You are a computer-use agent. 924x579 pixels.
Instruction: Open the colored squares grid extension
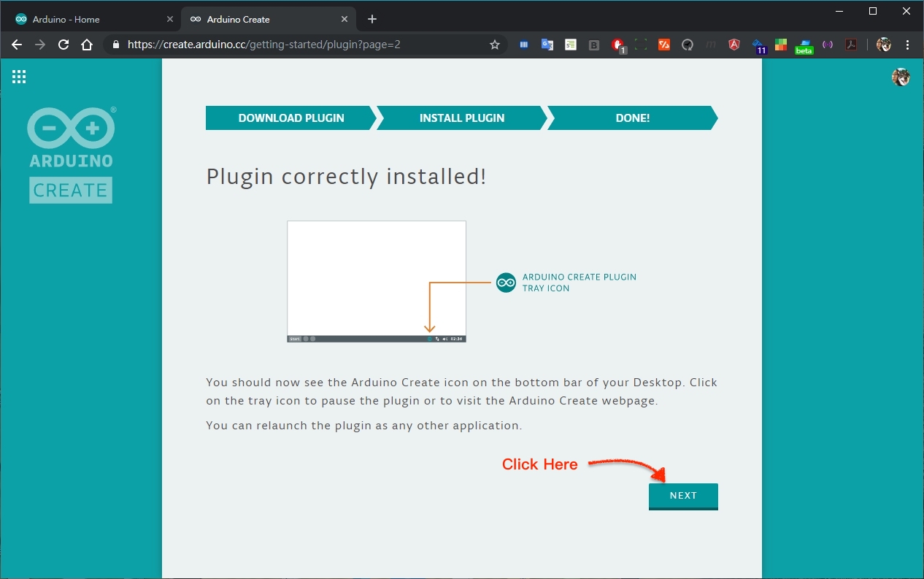coord(781,45)
